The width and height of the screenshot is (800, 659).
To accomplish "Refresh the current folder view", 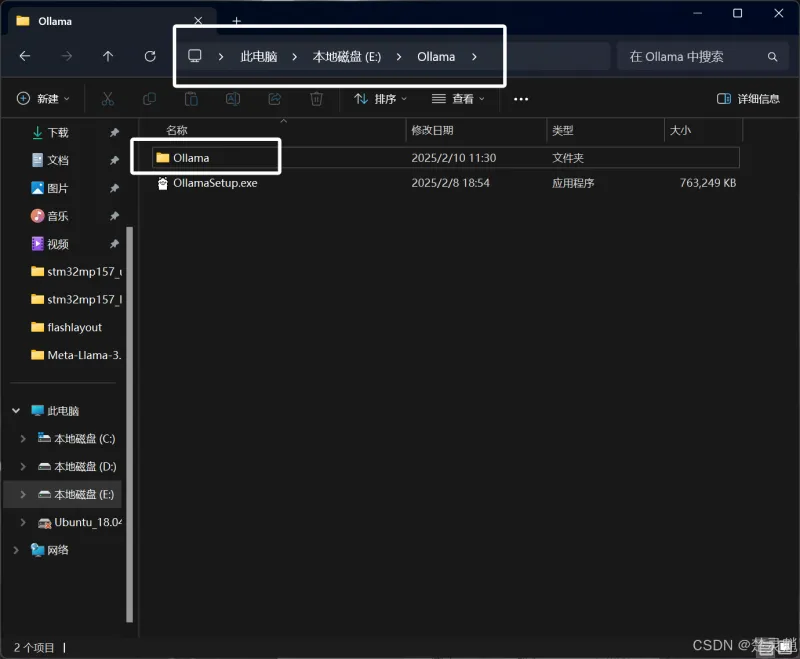I will point(150,57).
